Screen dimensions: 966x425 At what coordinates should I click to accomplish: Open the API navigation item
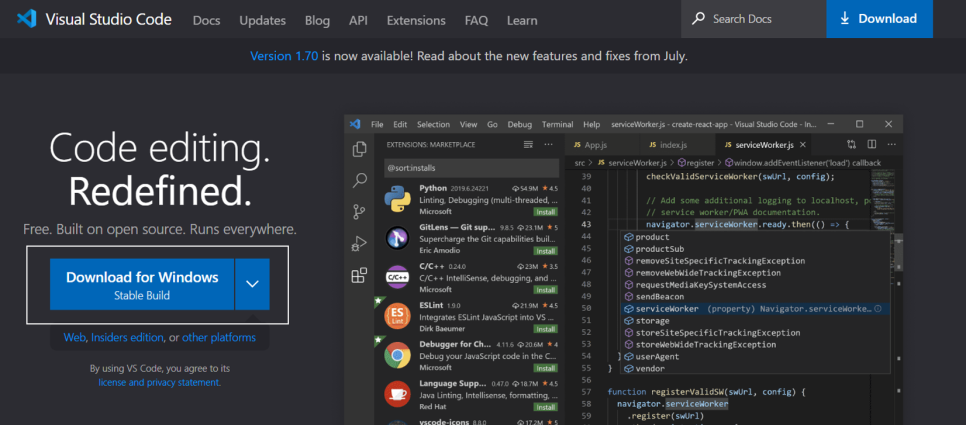coord(359,20)
